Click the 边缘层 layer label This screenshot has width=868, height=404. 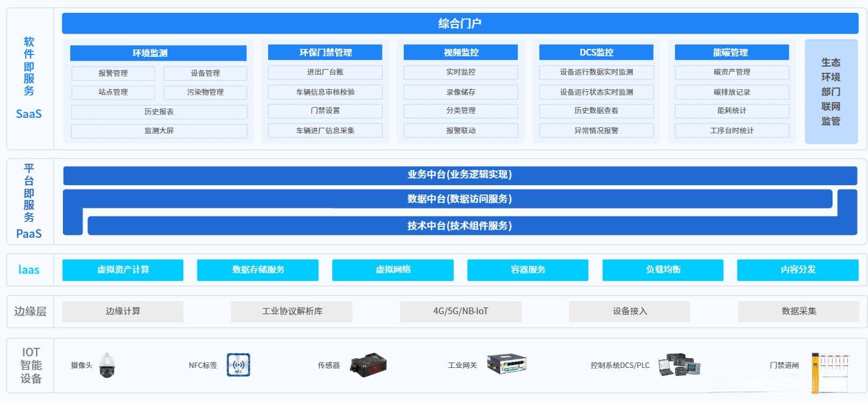pyautogui.click(x=30, y=311)
